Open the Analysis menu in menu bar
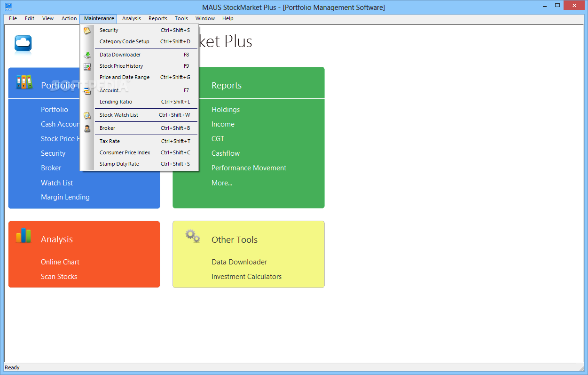The width and height of the screenshot is (588, 375). [x=132, y=19]
